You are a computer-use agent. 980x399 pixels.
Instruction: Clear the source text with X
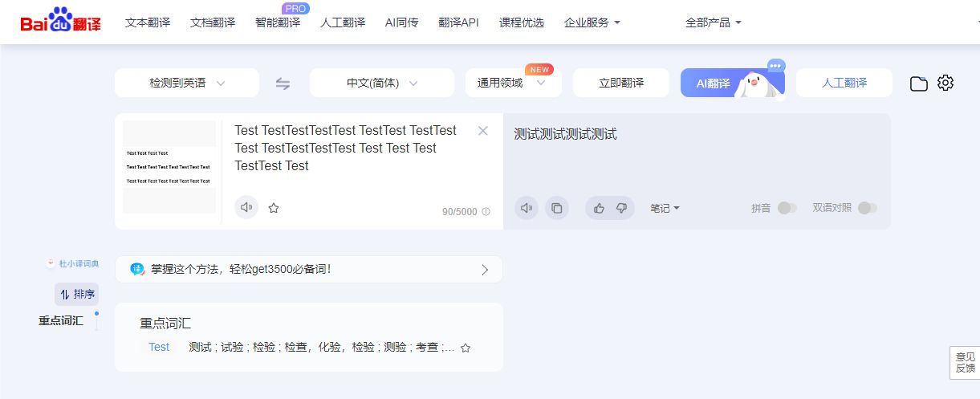click(483, 131)
